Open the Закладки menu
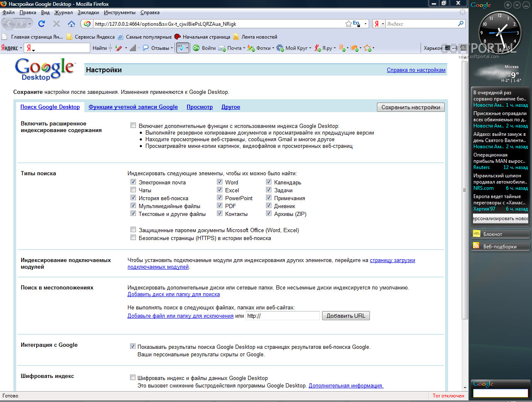Viewport: 532px width, 402px height. click(88, 12)
